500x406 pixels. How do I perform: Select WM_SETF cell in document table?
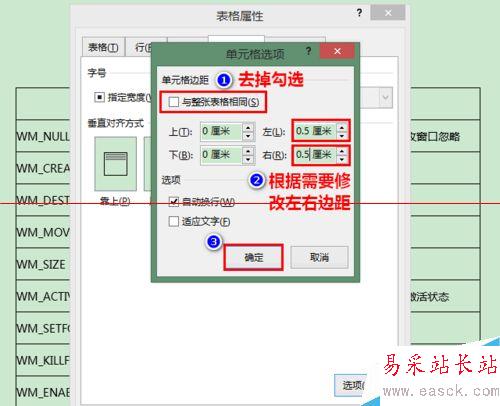coord(43,328)
